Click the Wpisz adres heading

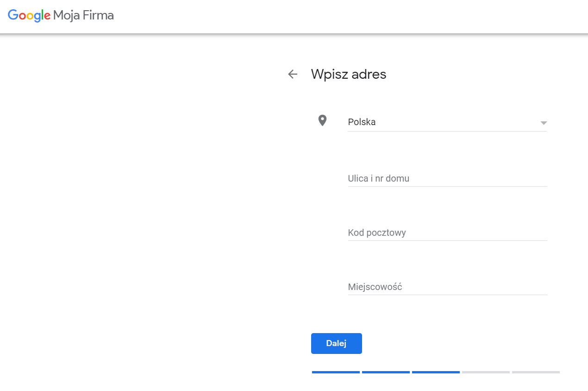[349, 74]
